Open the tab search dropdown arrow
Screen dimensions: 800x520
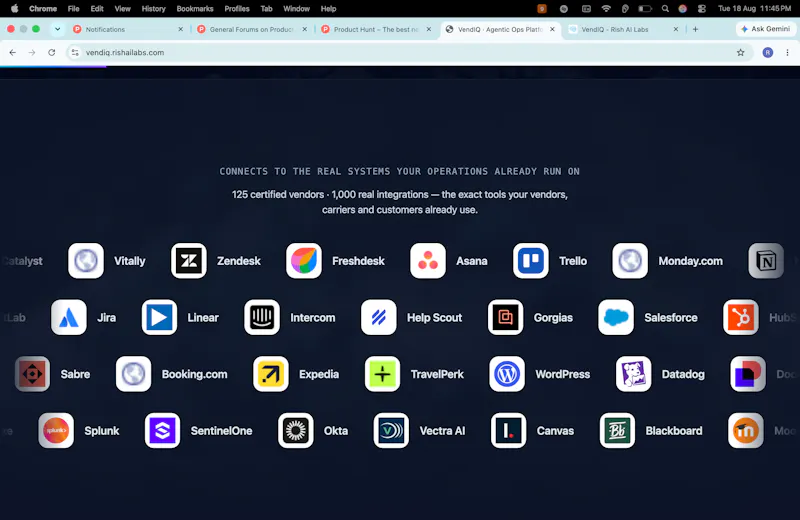pos(58,29)
